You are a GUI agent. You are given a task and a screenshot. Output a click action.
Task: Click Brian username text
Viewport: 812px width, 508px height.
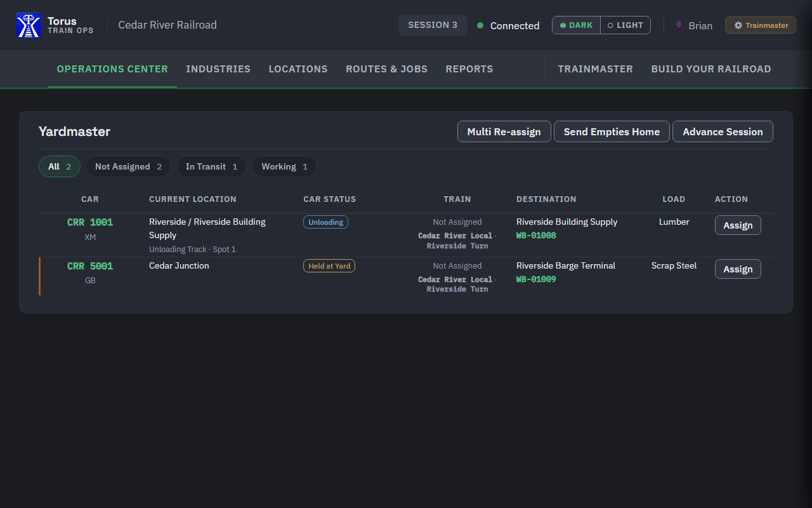pos(700,26)
